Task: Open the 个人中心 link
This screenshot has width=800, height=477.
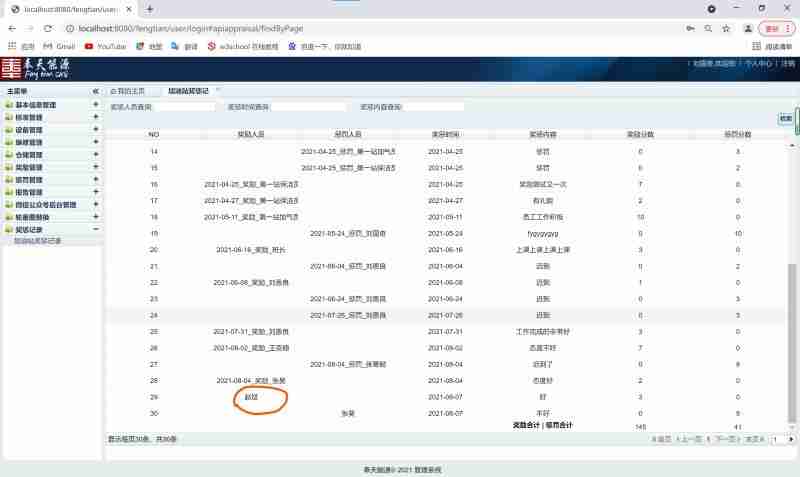Action: click(757, 64)
